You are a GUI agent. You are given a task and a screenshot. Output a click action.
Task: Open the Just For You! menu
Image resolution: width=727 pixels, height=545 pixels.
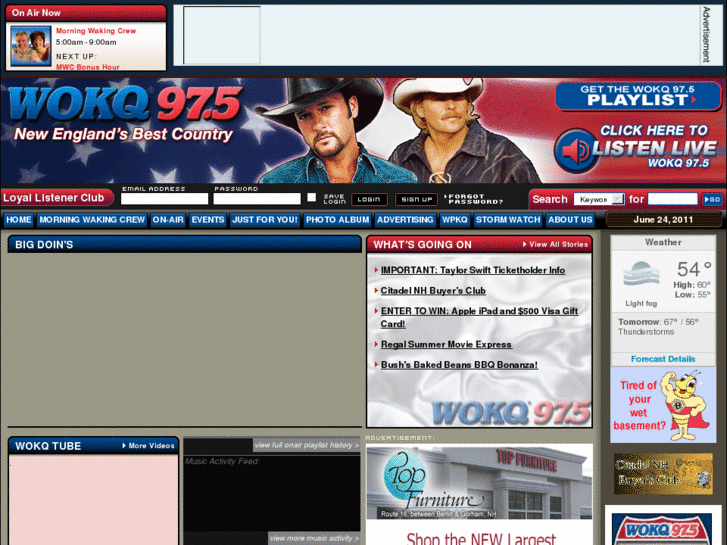point(265,220)
